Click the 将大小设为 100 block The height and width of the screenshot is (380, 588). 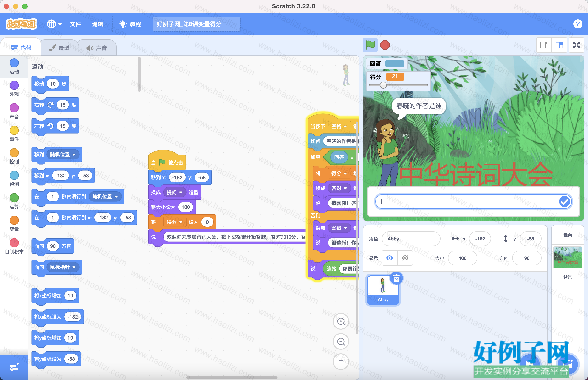172,207
